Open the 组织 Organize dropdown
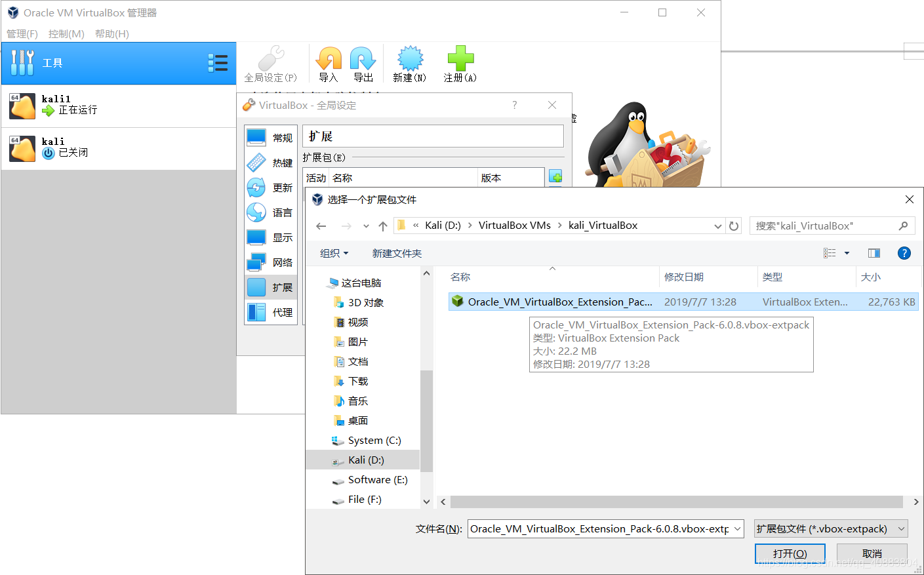Screen dimensions: 924x575 334,253
